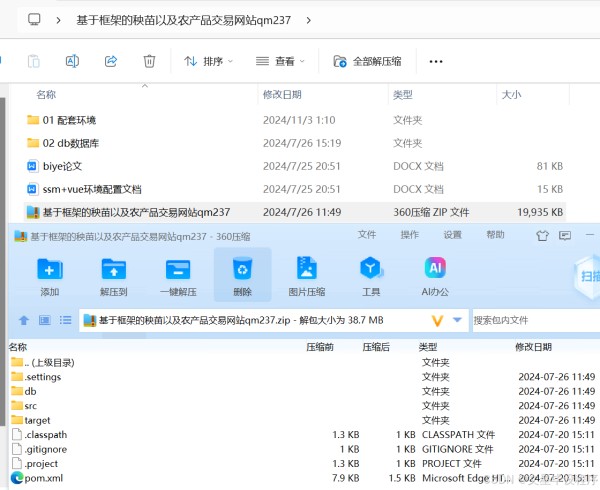This screenshot has width=600, height=490.
Task: Click the 全部解压缩 extract all button
Action: 367,61
